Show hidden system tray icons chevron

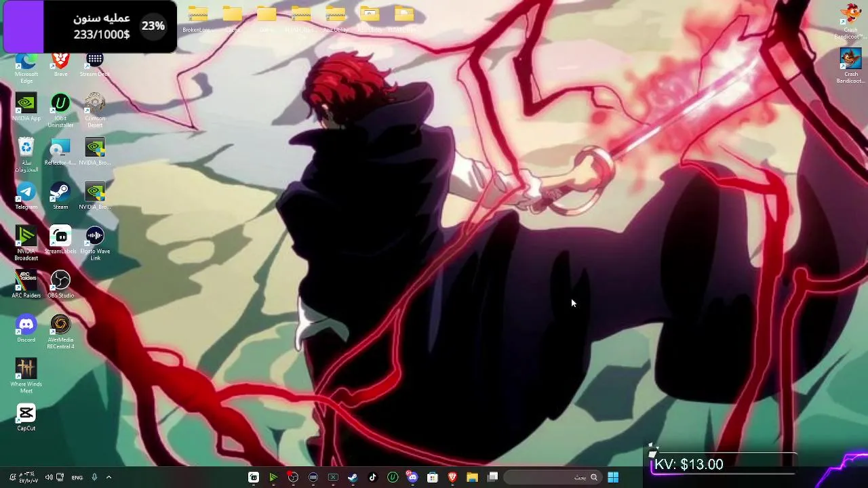click(108, 477)
